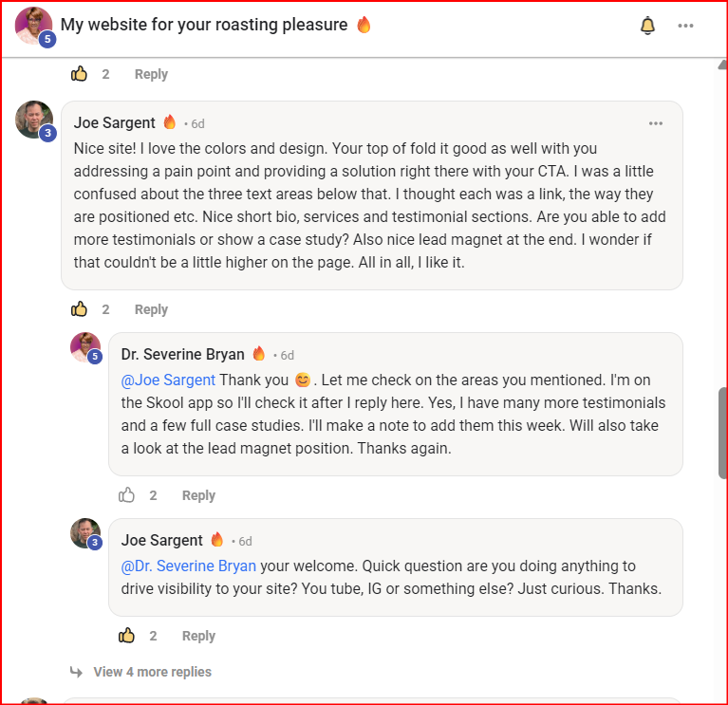Like Dr. Severine Bryan's thank-you reply

click(127, 495)
